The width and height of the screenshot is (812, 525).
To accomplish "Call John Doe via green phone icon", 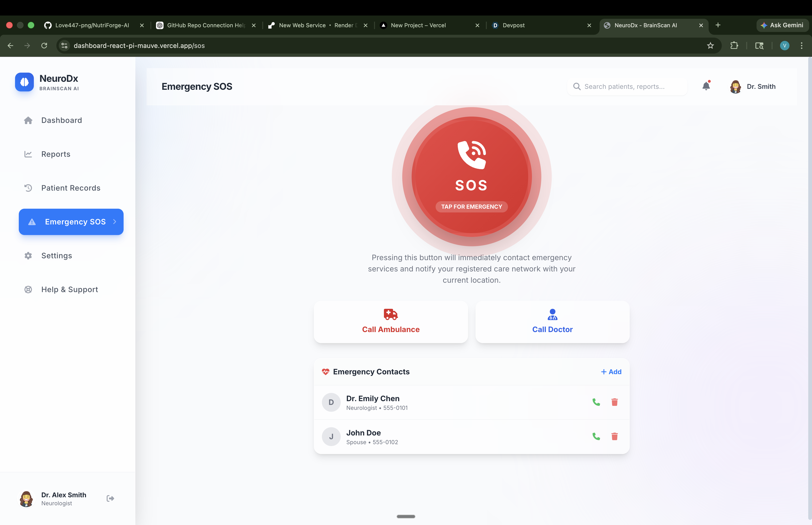I will pos(596,436).
